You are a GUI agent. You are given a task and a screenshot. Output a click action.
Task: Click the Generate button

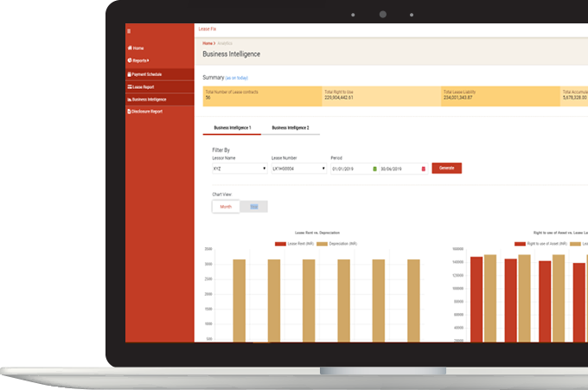coord(446,168)
